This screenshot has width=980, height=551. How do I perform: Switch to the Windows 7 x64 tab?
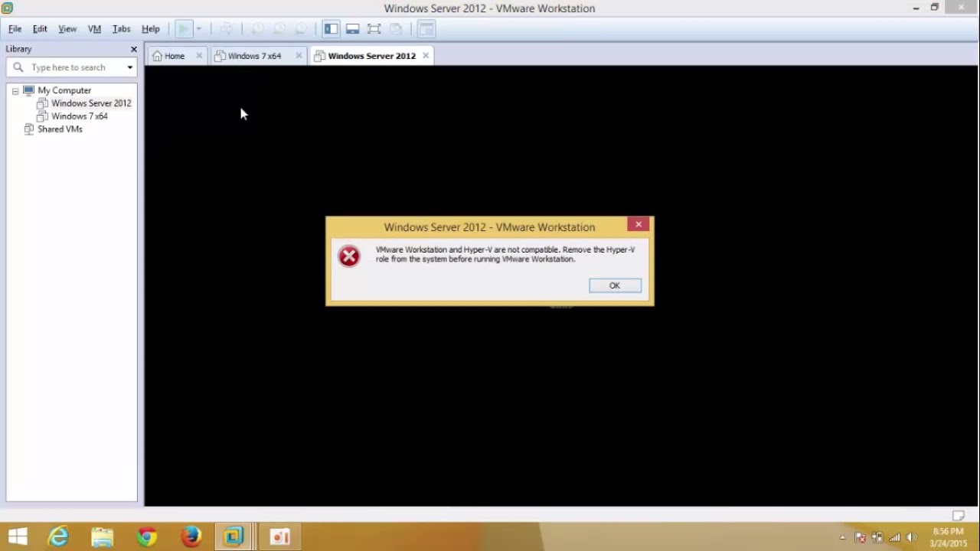click(x=254, y=56)
